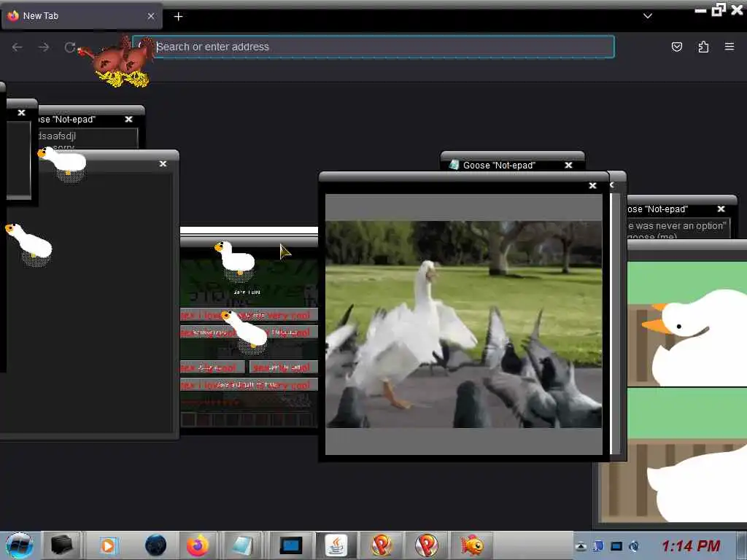747x560 pixels.
Task: Open the second red P taskbar icon
Action: pos(426,545)
